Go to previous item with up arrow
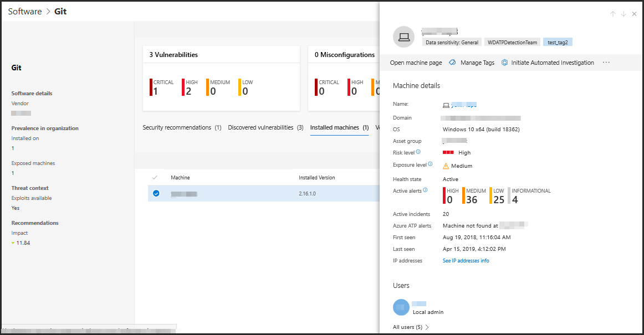 click(x=612, y=14)
